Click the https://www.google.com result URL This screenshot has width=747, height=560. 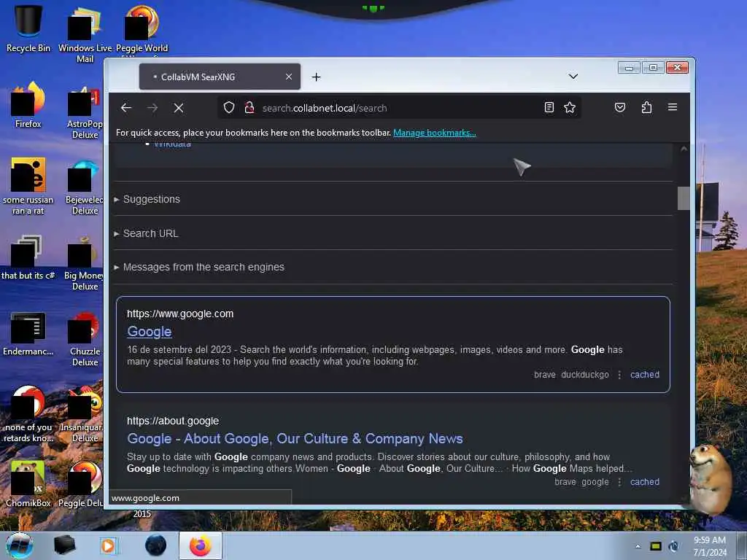coord(180,314)
